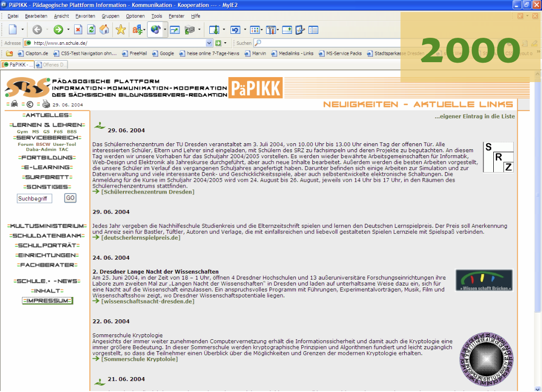Image resolution: width=542 pixels, height=392 pixels.
Task: Click the printer toolbar icon
Action: coord(189,30)
